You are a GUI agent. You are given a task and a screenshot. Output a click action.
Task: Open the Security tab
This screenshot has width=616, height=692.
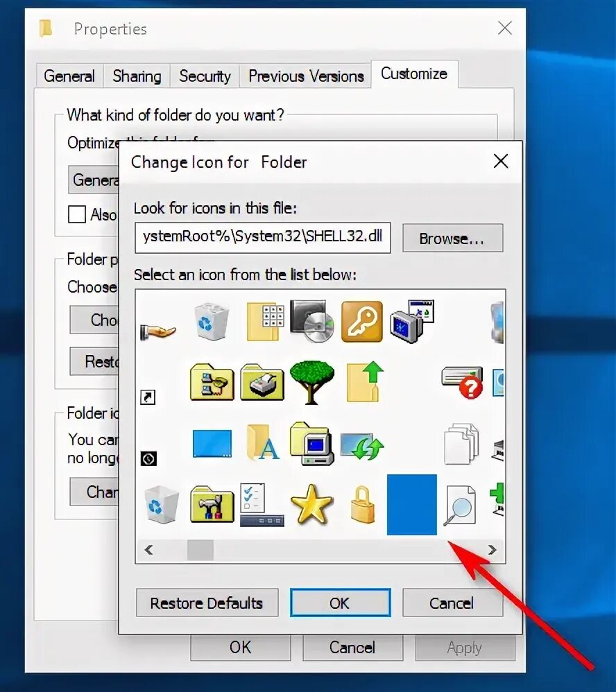click(205, 76)
